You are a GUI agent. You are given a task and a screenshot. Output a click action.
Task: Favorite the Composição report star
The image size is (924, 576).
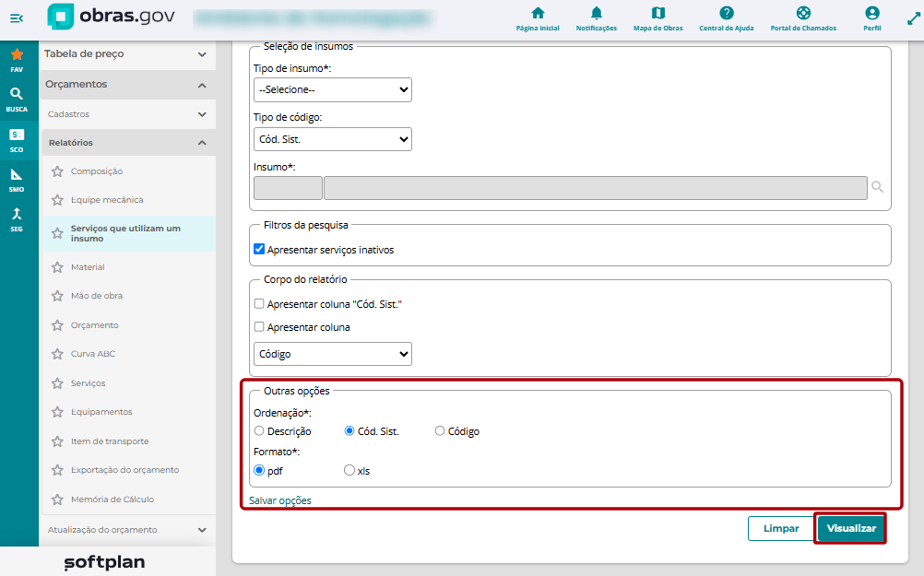pyautogui.click(x=57, y=171)
